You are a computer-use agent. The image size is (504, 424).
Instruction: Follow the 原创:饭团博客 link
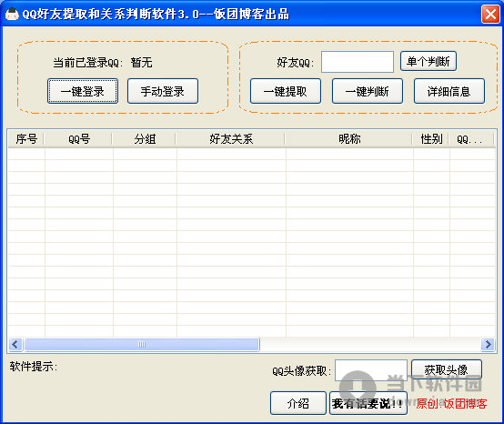click(x=451, y=404)
